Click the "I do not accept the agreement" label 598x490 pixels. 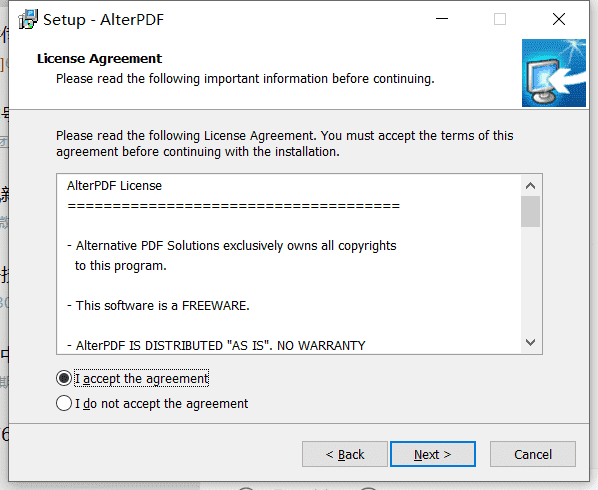tap(161, 403)
